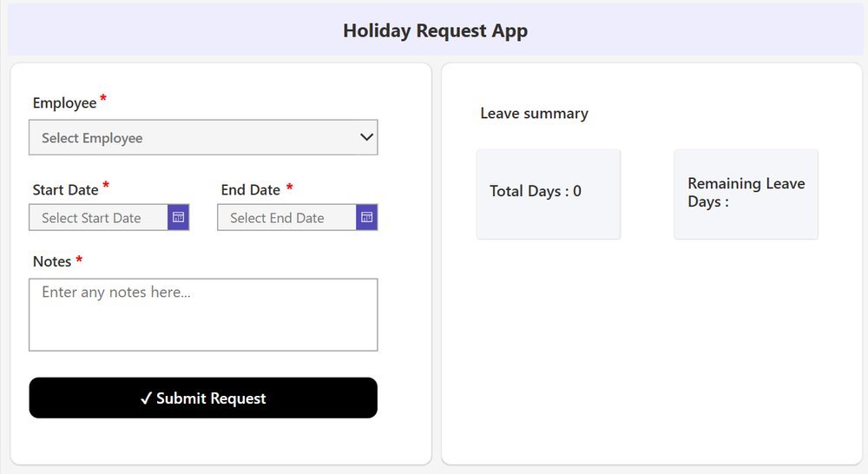
Task: Select the Total Days card
Action: click(548, 194)
